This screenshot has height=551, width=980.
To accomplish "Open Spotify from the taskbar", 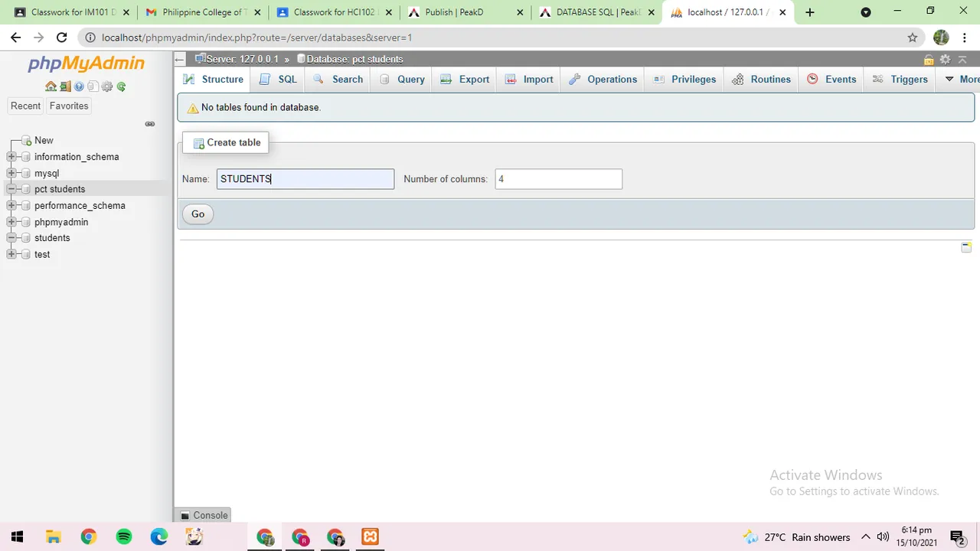I will point(124,536).
